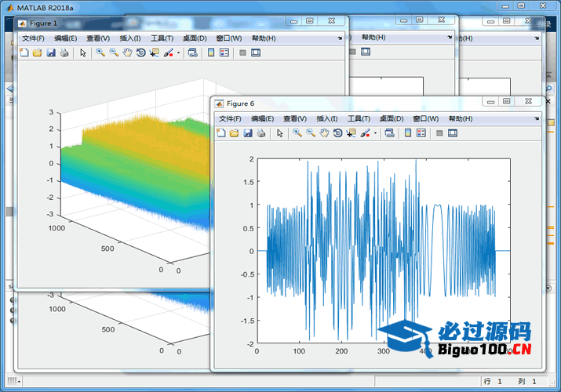
Task: Open 编辑(E) menu in Figure 1
Action: click(x=65, y=38)
